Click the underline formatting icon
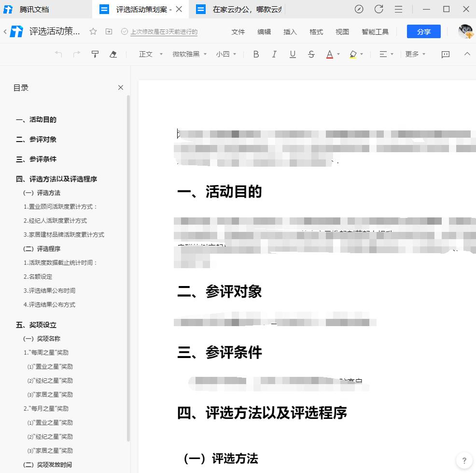This screenshot has width=476, height=473. [293, 54]
